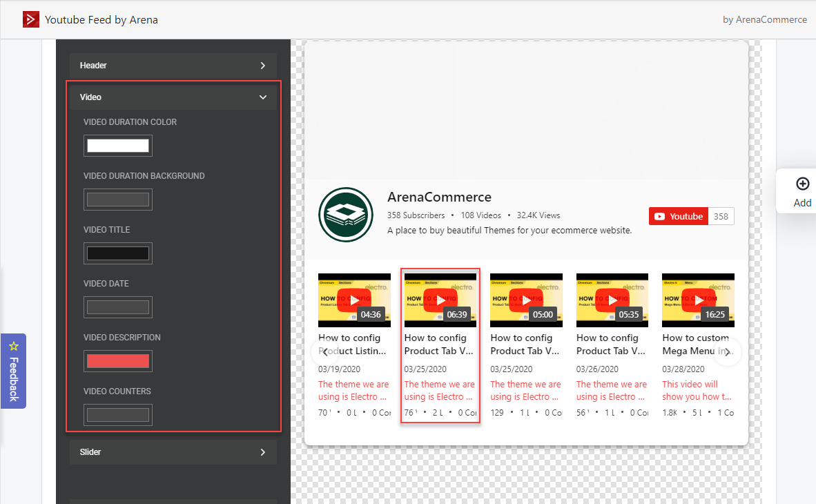Image resolution: width=816 pixels, height=504 pixels.
Task: Click the 1.8K views counter on last video
Action: point(670,412)
